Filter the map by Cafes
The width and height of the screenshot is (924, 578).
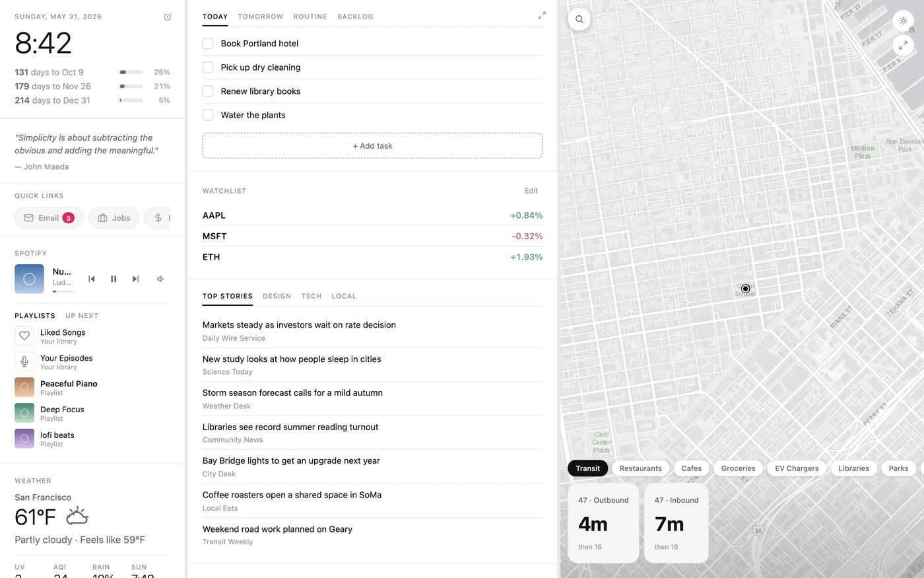coord(692,468)
